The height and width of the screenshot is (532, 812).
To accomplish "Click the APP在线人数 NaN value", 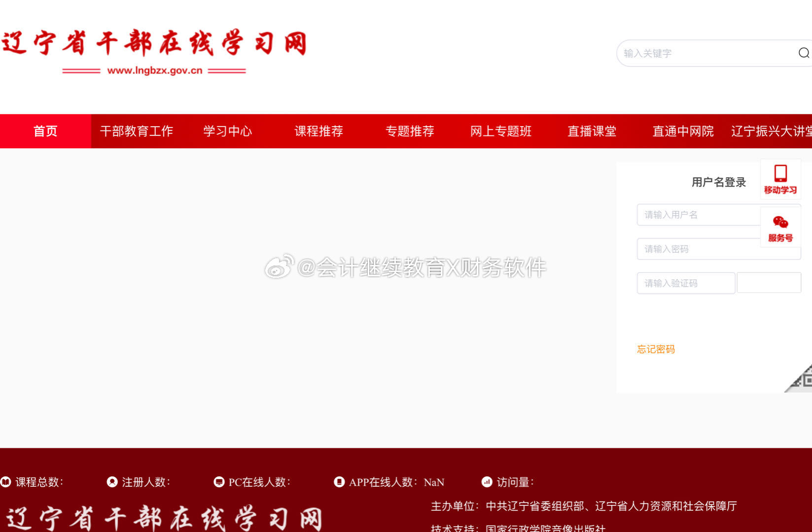I will point(434,482).
